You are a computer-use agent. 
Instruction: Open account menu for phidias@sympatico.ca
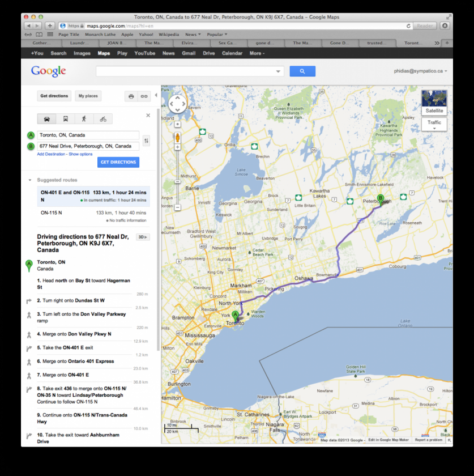click(420, 71)
